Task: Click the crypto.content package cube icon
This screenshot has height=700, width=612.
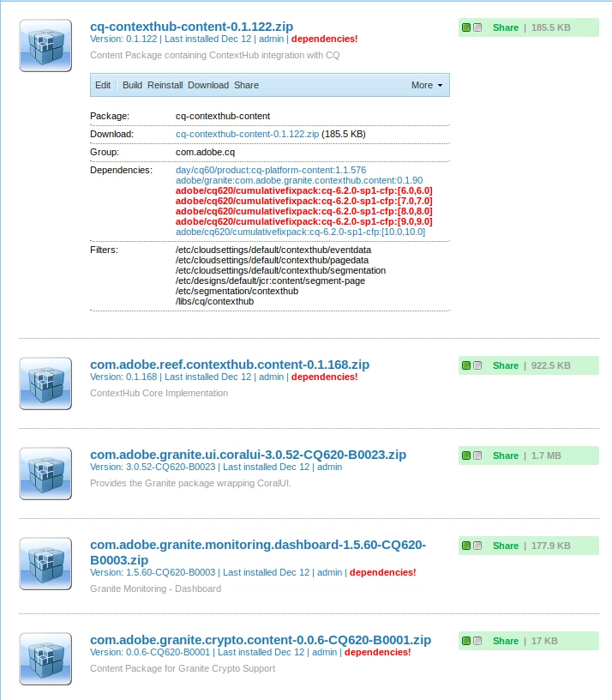Action: (45, 659)
